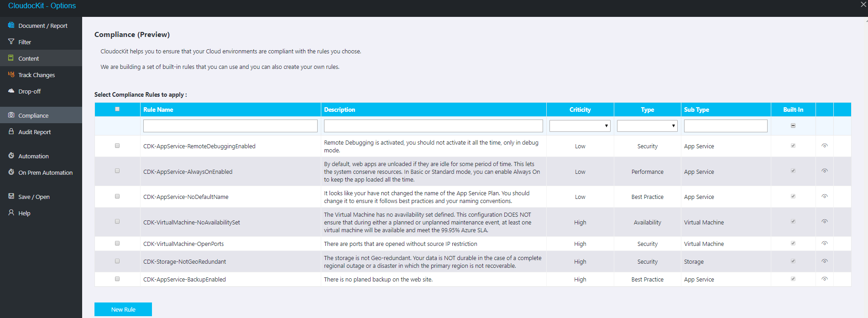Sort table by Type column header
This screenshot has width=868, height=318.
click(x=647, y=109)
